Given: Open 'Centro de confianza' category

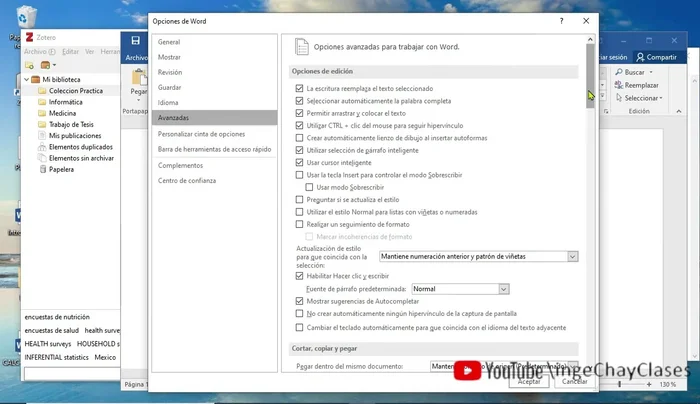Looking at the screenshot, I should 186,180.
